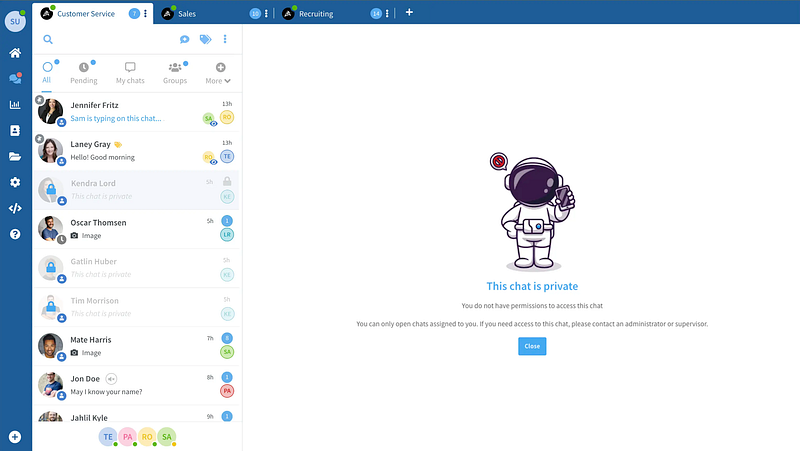Open the code integration sidebar icon
Image resolution: width=800 pixels, height=451 pixels.
coord(15,208)
